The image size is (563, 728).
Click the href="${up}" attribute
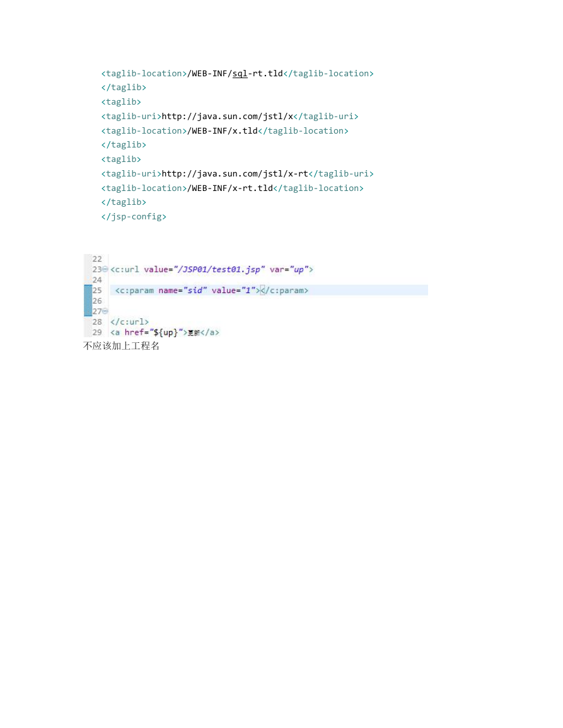click(x=154, y=332)
